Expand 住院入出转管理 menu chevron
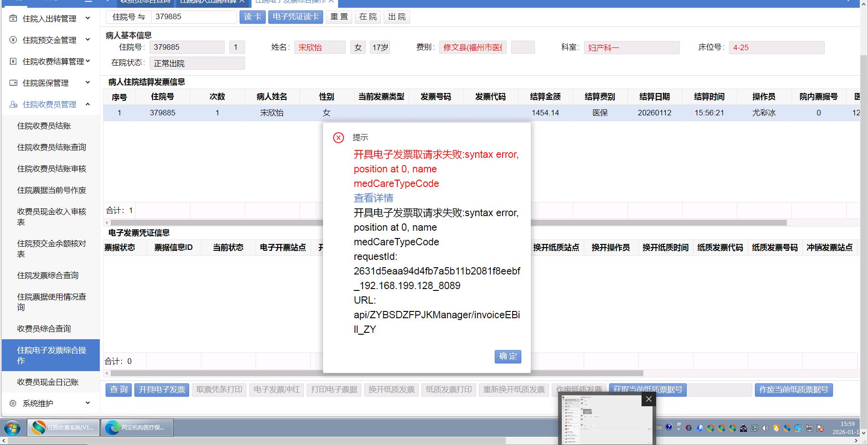 pyautogui.click(x=88, y=18)
